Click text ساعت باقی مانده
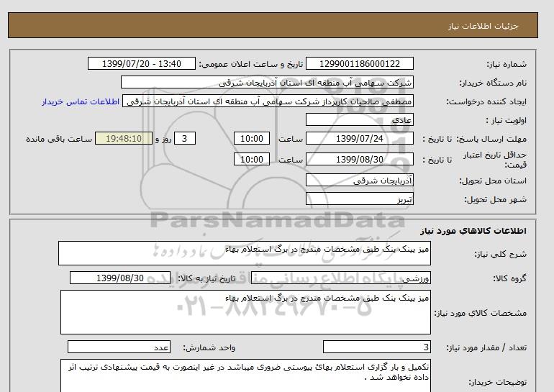The image size is (554, 392). 59,139
